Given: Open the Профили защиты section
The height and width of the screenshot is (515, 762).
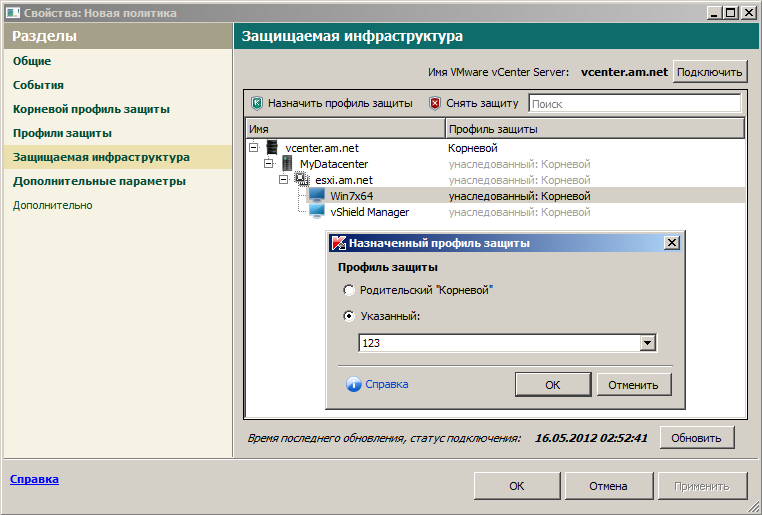Looking at the screenshot, I should (62, 133).
